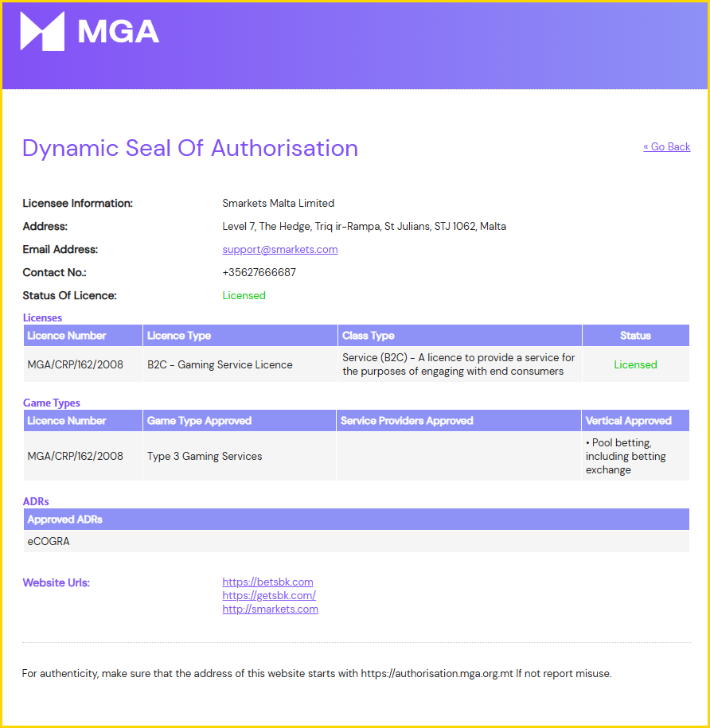Click the address starting with Level 7, The Hedge

[364, 227]
